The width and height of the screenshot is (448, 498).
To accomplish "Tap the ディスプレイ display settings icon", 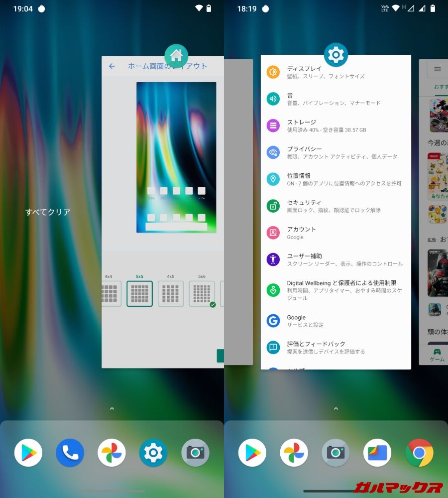I will coord(273,72).
